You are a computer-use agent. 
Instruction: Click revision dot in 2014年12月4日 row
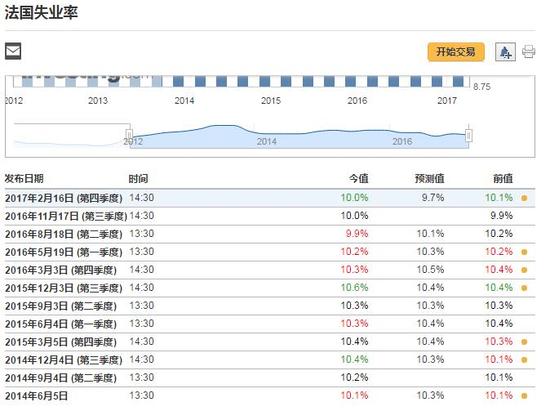coord(524,360)
